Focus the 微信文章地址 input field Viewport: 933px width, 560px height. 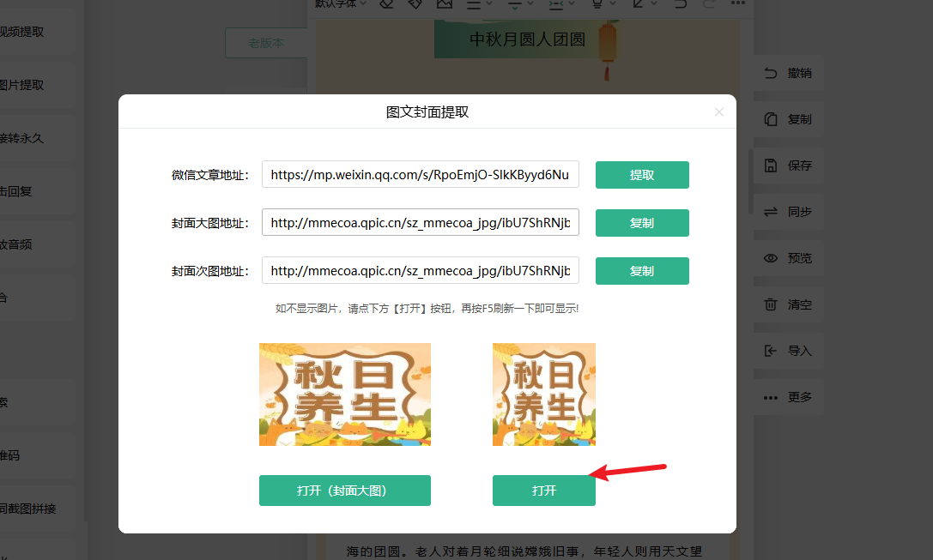point(420,175)
